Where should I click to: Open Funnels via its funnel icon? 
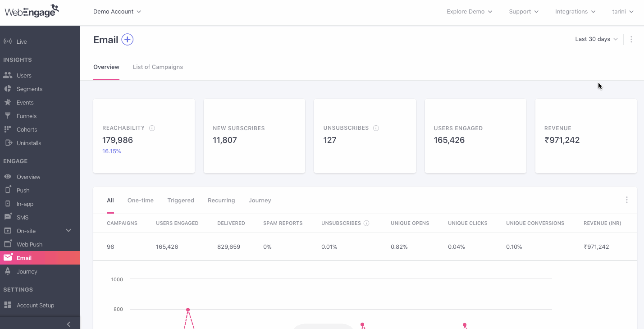(8, 116)
